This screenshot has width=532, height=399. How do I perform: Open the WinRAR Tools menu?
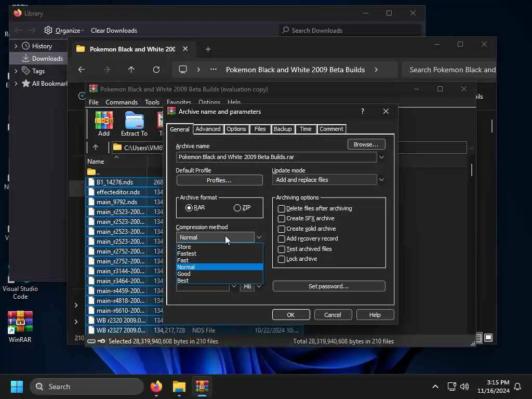(x=152, y=102)
